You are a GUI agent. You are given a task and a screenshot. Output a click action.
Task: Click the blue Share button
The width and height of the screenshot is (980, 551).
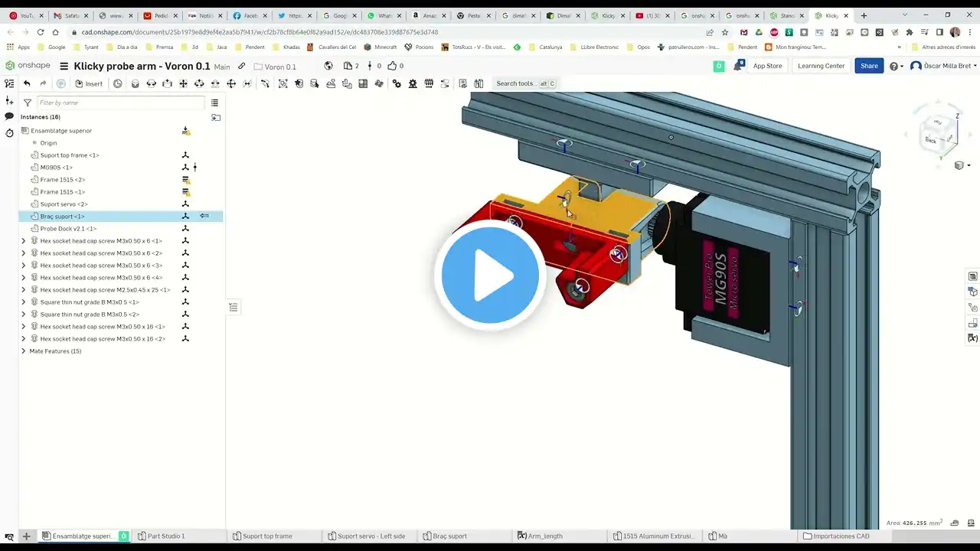pyautogui.click(x=869, y=66)
